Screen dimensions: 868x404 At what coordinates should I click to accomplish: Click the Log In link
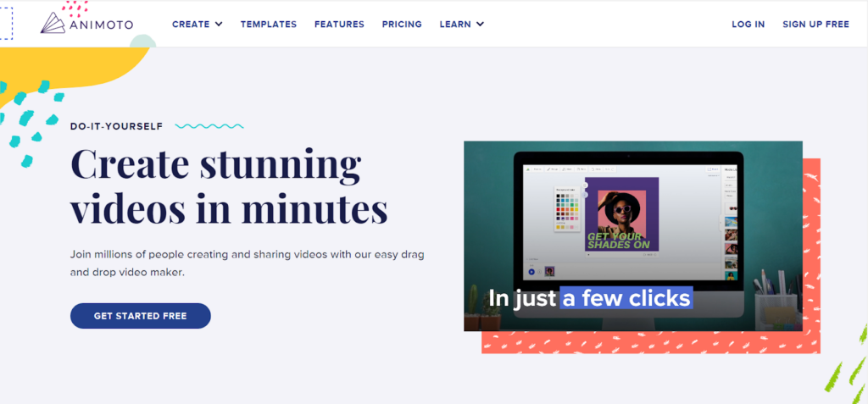[x=748, y=25]
